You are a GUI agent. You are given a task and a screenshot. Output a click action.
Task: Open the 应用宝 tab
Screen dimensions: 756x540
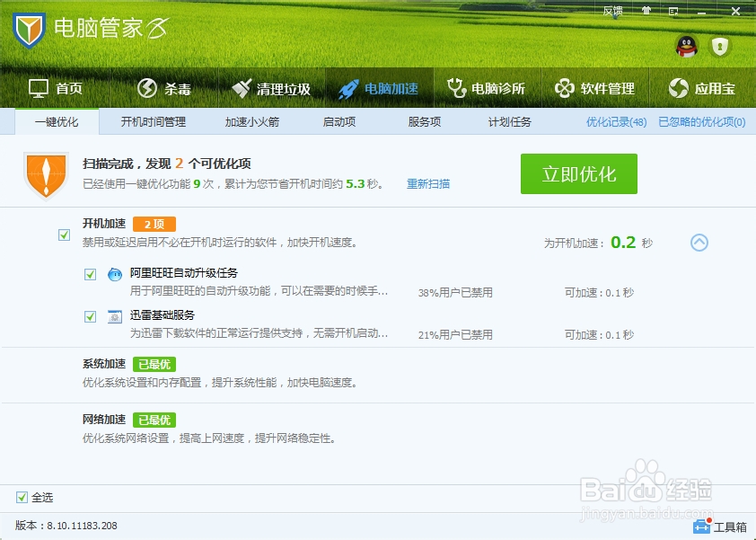pos(702,88)
